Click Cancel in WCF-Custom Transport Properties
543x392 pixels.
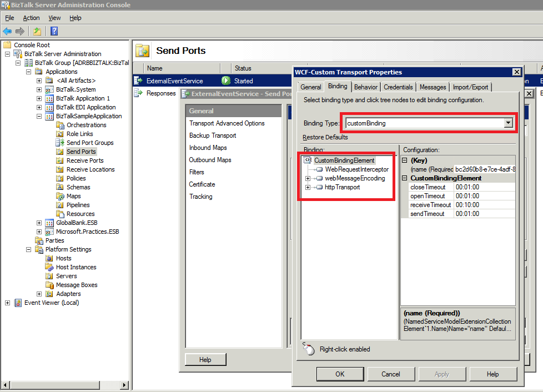391,374
